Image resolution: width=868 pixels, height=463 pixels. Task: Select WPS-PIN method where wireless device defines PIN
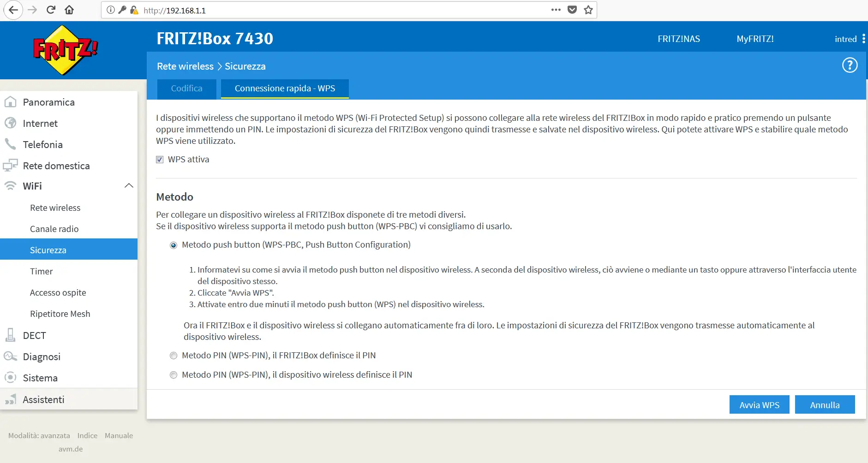174,375
